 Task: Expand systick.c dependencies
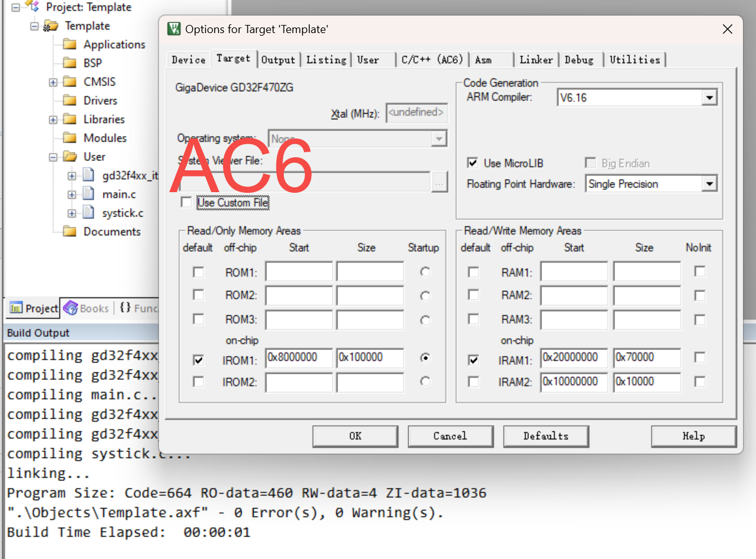click(x=72, y=213)
